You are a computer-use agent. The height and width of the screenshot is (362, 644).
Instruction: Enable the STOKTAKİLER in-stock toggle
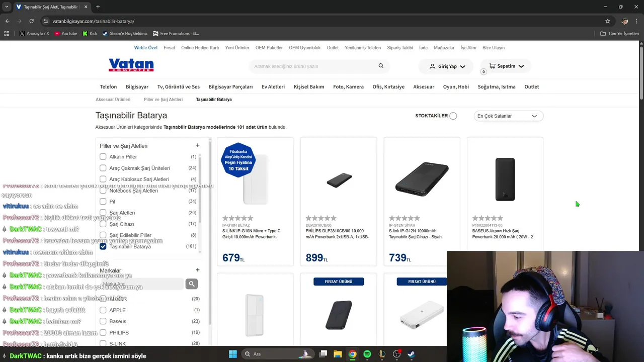(453, 116)
